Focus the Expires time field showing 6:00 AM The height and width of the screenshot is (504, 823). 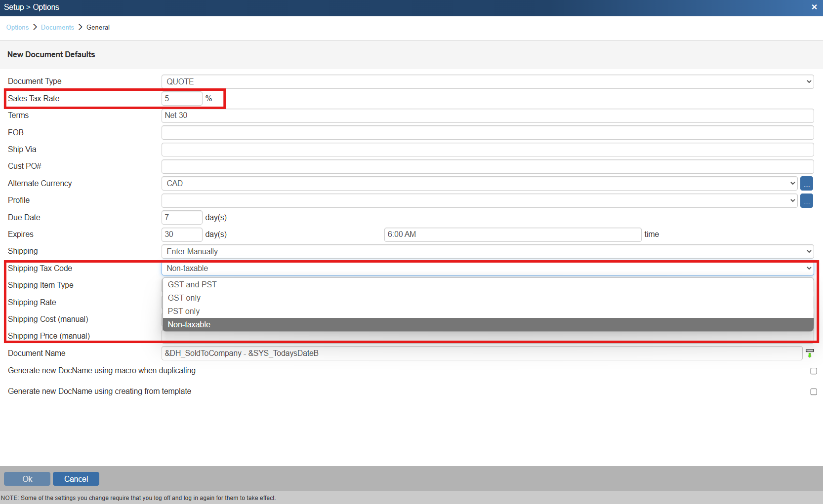(x=512, y=234)
